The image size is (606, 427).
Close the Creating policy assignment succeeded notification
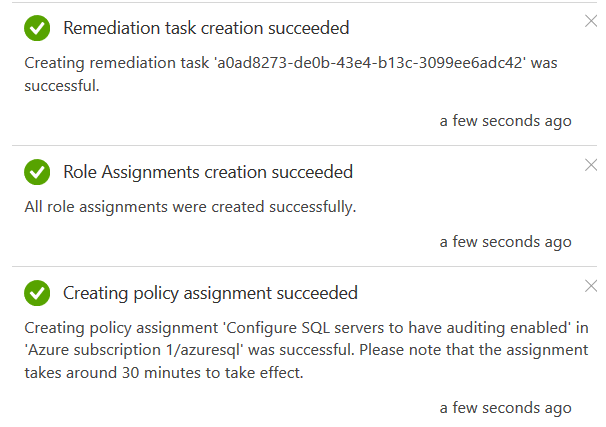coord(590,286)
